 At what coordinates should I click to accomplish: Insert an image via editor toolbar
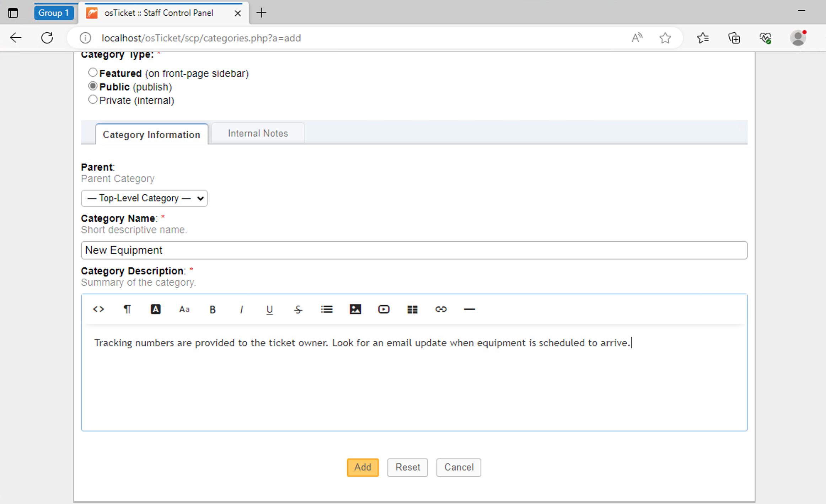(x=355, y=309)
